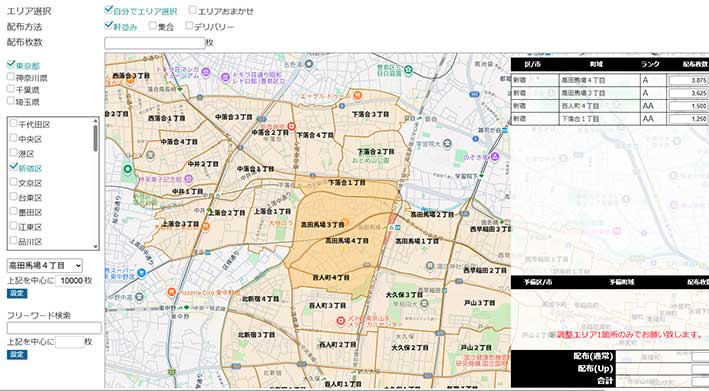This screenshot has width=709, height=391.
Task: Uncheck the 東京都 prefecture checkbox
Action: [x=11, y=65]
